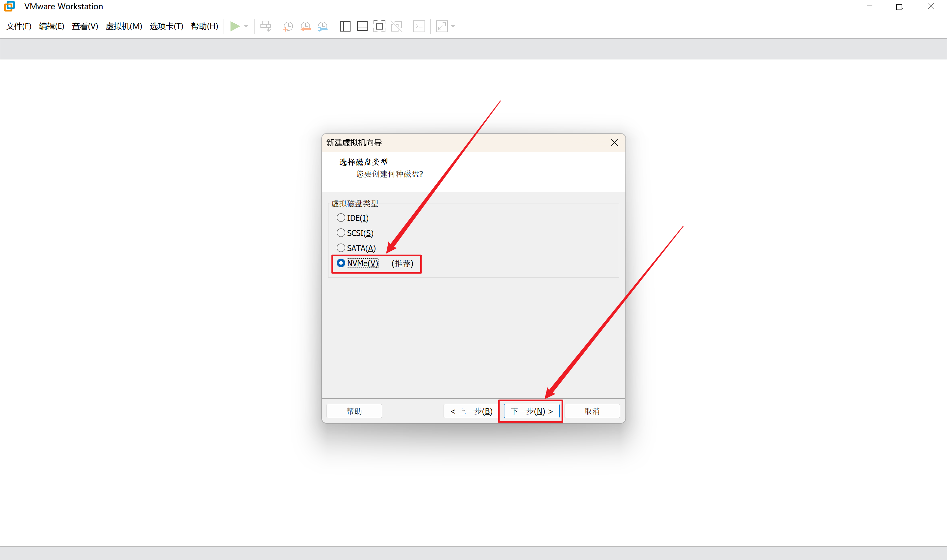Toggle the thumbnail bar icon

362,26
